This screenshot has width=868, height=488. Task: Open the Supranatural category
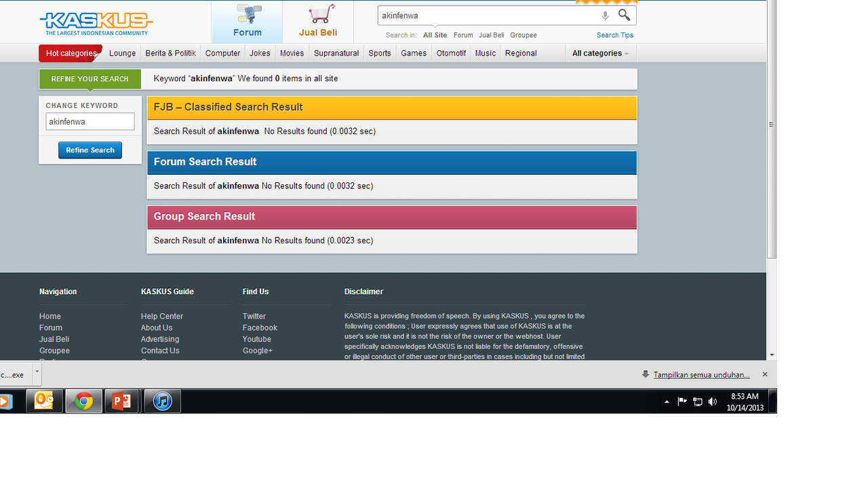336,54
